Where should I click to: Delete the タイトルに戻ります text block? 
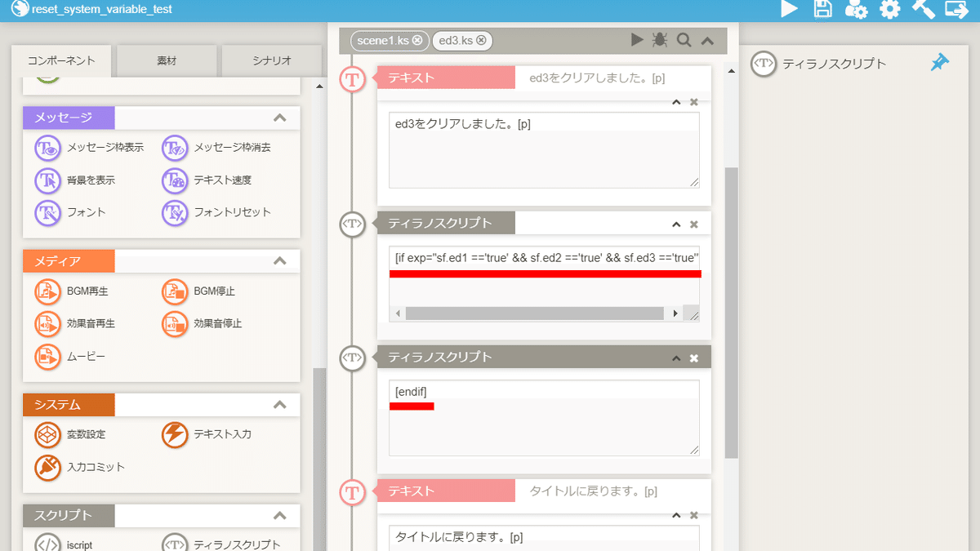click(x=694, y=515)
